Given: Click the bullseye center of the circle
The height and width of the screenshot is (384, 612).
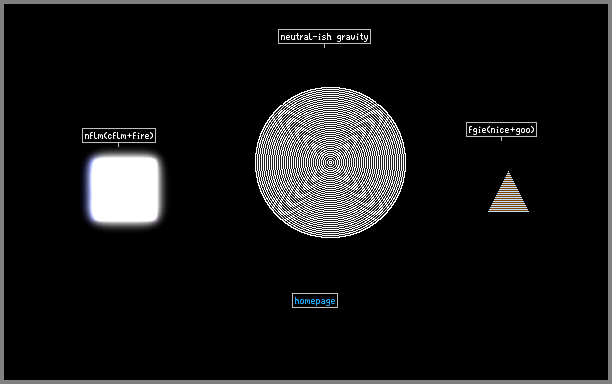Looking at the screenshot, I should (x=330, y=162).
